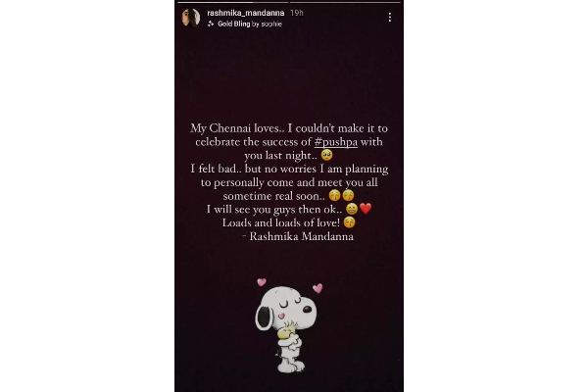Tap the pleading face emoji after last night
Screen dimensions: 588x392
coord(326,155)
